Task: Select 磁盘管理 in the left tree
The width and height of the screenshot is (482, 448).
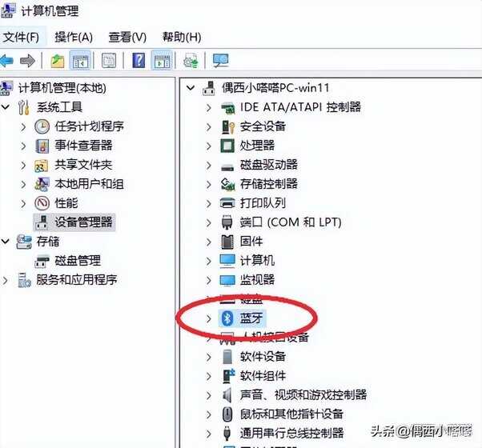Action: [78, 261]
